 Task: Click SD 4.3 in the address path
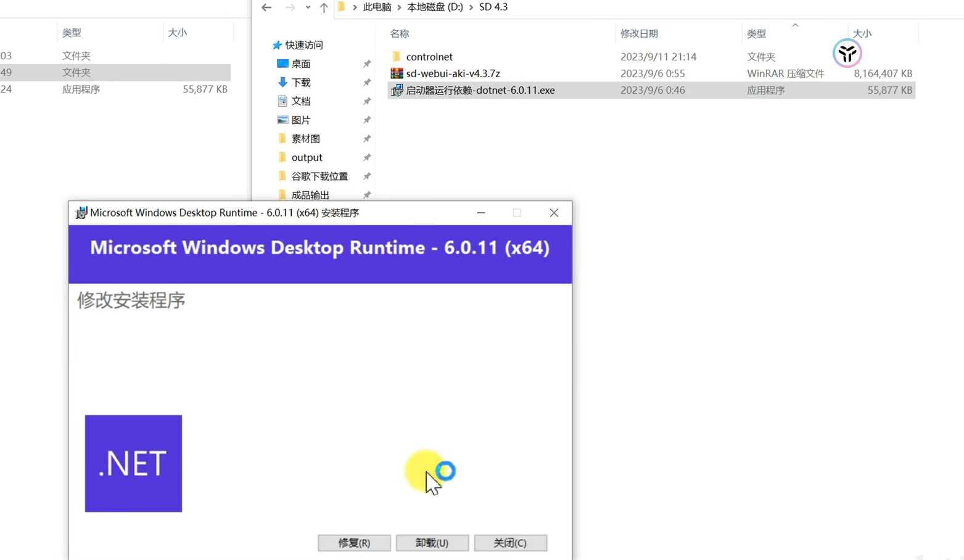(x=493, y=7)
